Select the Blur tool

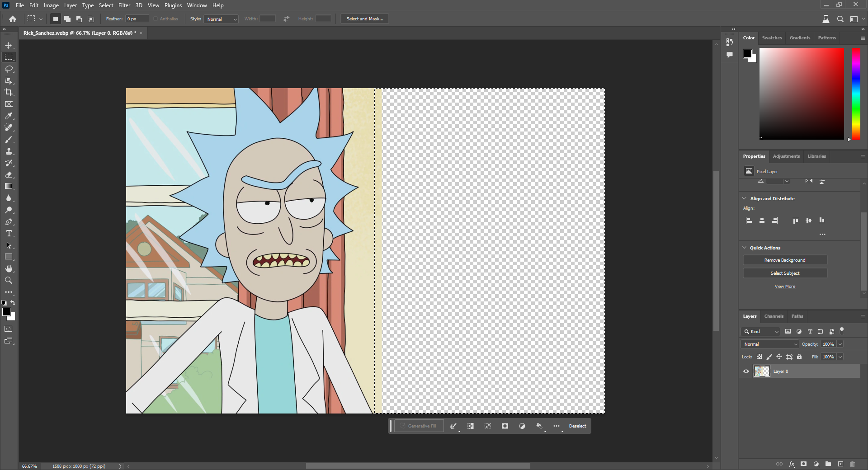(x=9, y=198)
